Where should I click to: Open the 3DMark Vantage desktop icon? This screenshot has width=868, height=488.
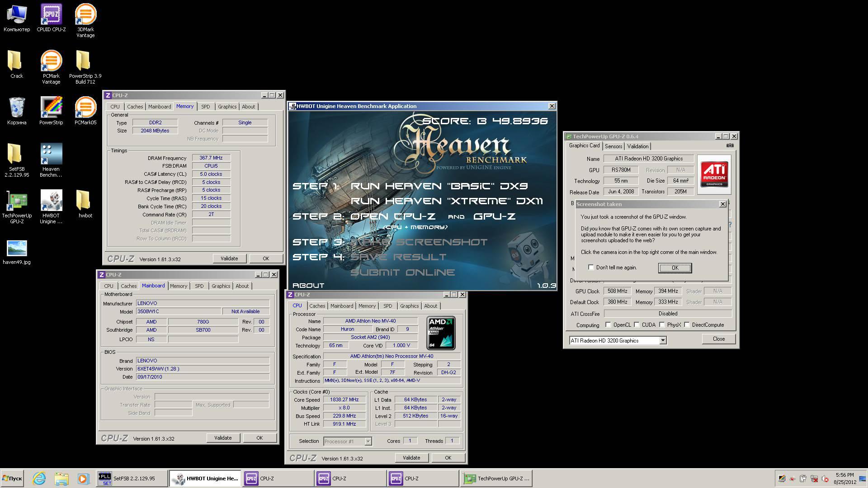85,21
